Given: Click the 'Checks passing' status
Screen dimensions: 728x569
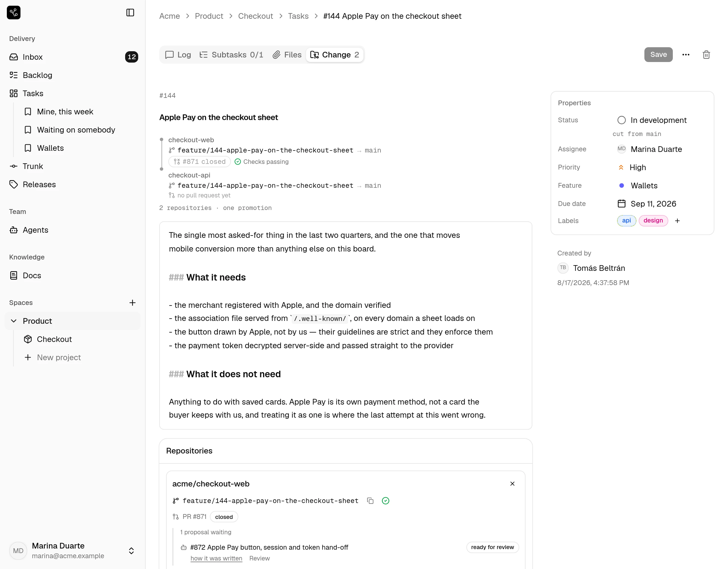Looking at the screenshot, I should point(262,162).
